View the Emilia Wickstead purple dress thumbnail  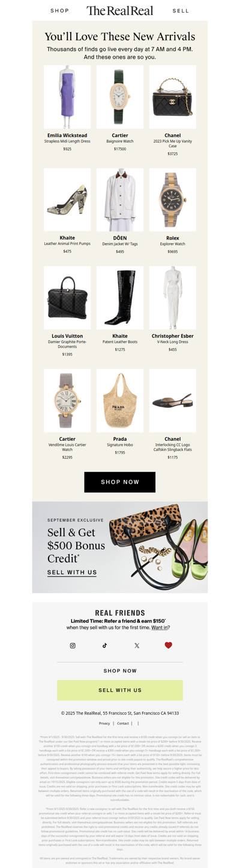pyautogui.click(x=67, y=96)
